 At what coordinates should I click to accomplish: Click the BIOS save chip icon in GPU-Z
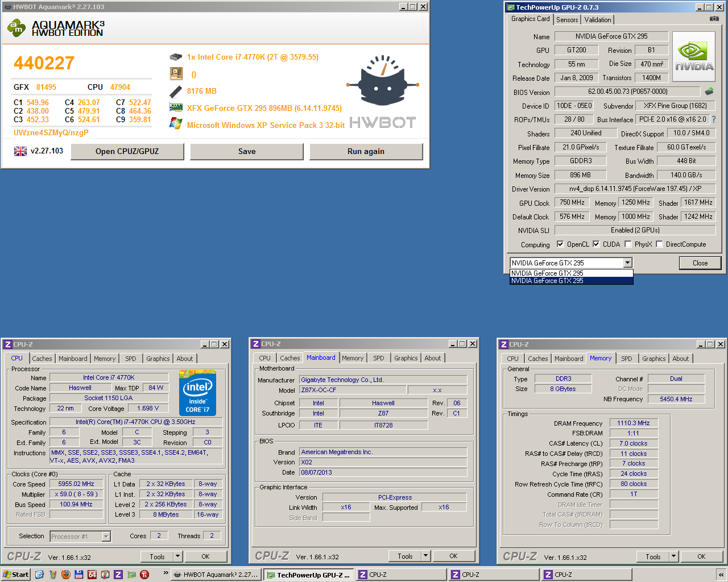pos(709,91)
